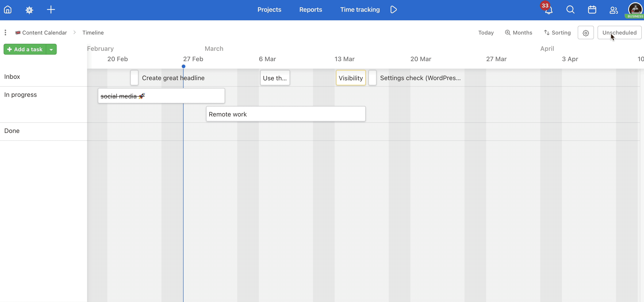Click the dropdown arrow next to Add a task

coord(51,49)
